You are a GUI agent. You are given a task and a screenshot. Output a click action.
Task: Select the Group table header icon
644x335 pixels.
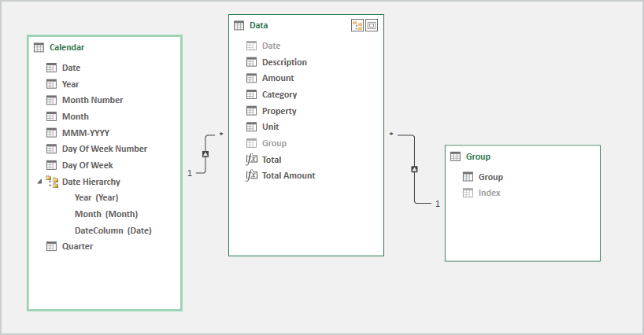(x=455, y=156)
